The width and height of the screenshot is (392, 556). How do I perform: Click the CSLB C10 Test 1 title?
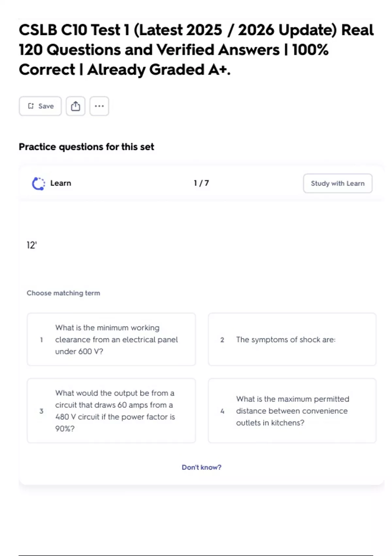(196, 50)
